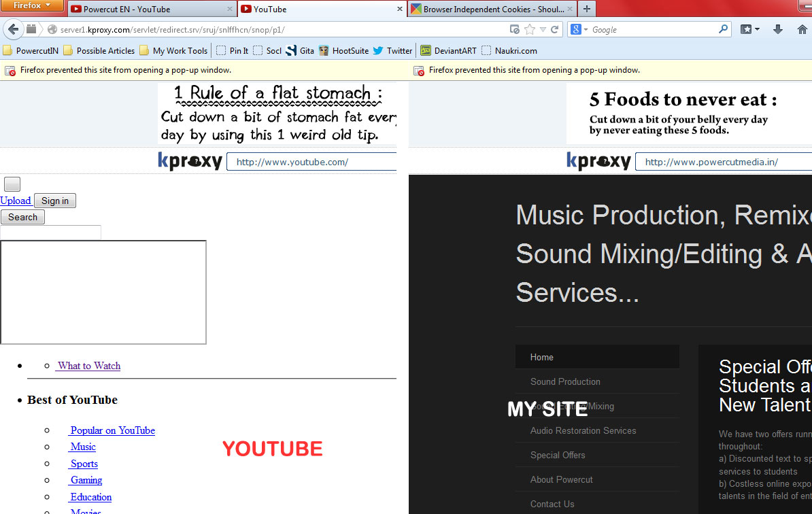
Task: Click the left pop-up blocked icon
Action: [x=10, y=71]
